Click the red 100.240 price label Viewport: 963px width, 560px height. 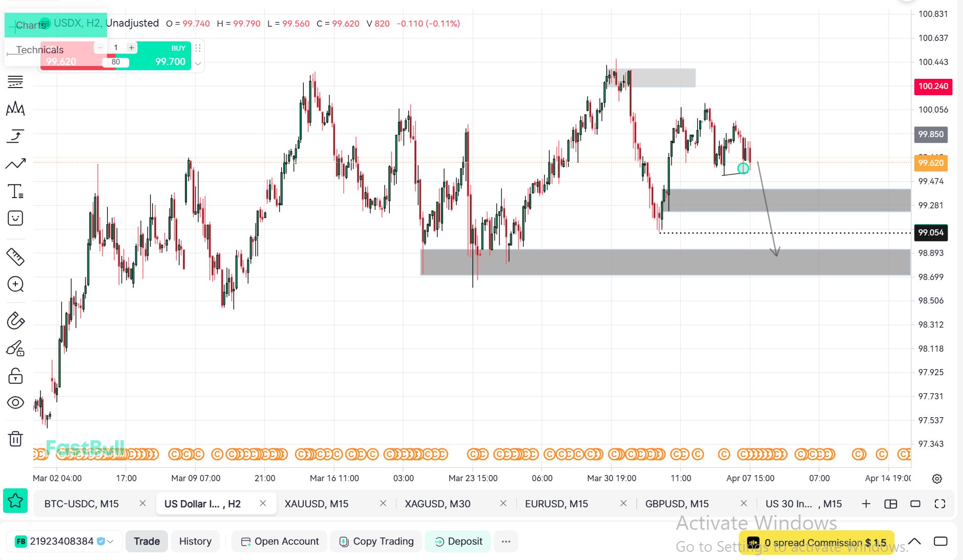click(933, 86)
